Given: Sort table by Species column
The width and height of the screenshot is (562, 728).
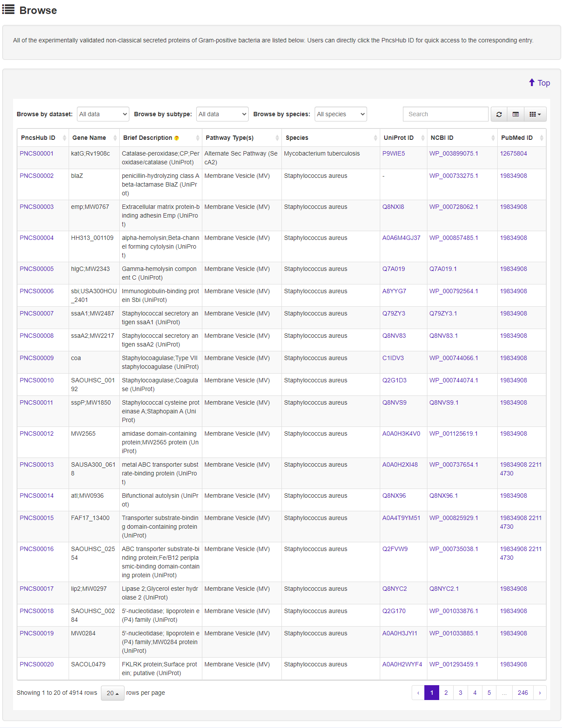Looking at the screenshot, I should click(297, 138).
